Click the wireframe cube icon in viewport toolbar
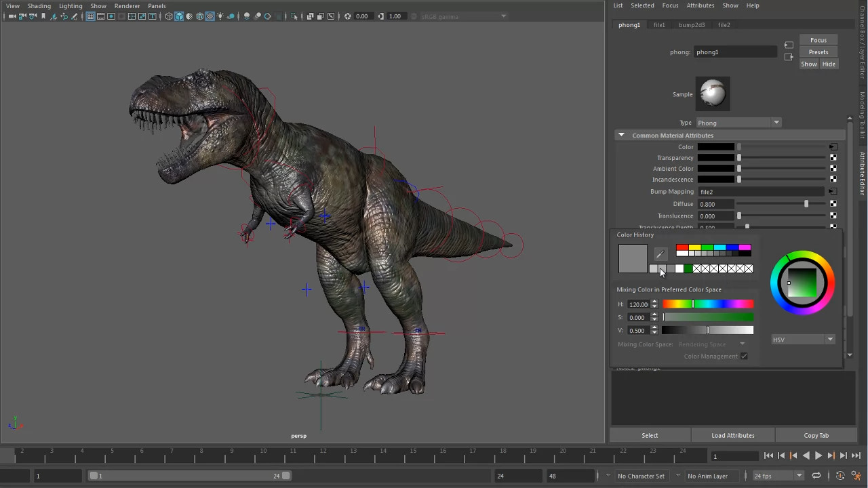 [x=169, y=16]
